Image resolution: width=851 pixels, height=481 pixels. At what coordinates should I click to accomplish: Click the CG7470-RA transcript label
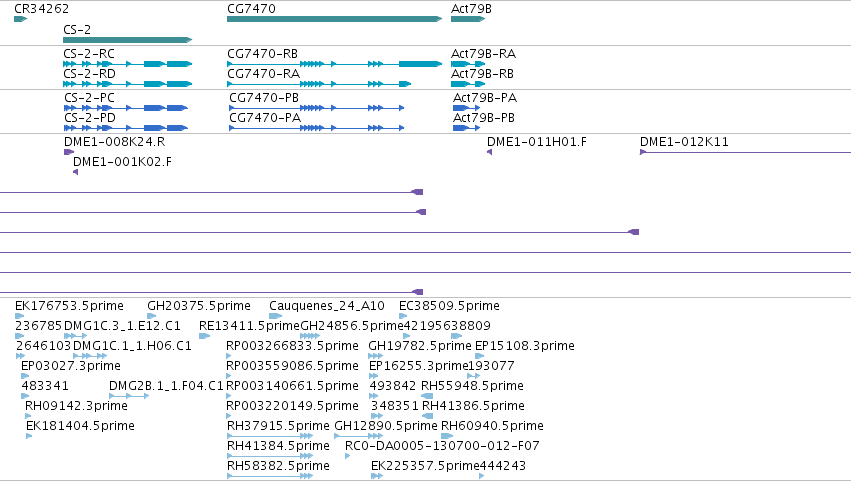[263, 74]
